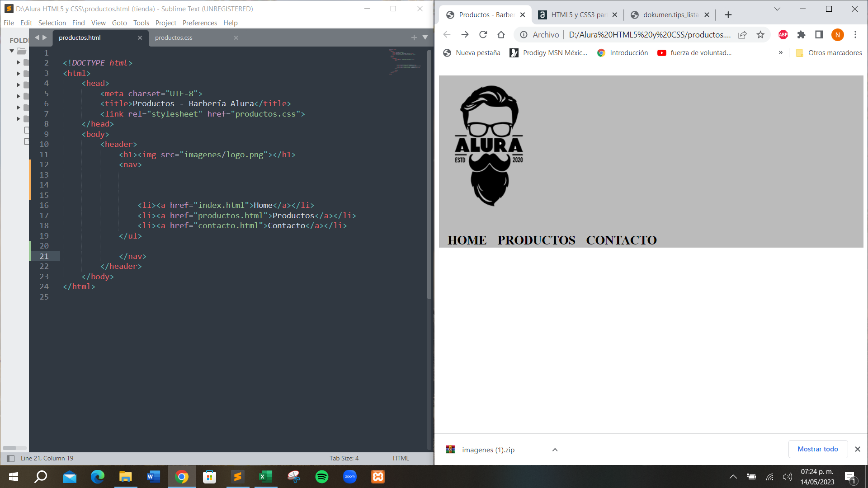Click the CONTACTO link on webpage
The height and width of the screenshot is (488, 868).
622,240
